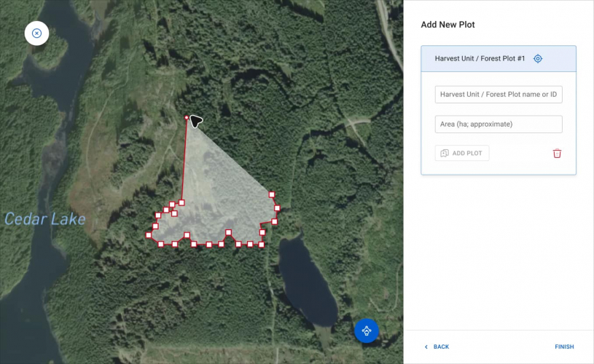Screen dimensions: 594x364
Task: Click the locate target icon next to Forest Plot #1
Action: 538,59
